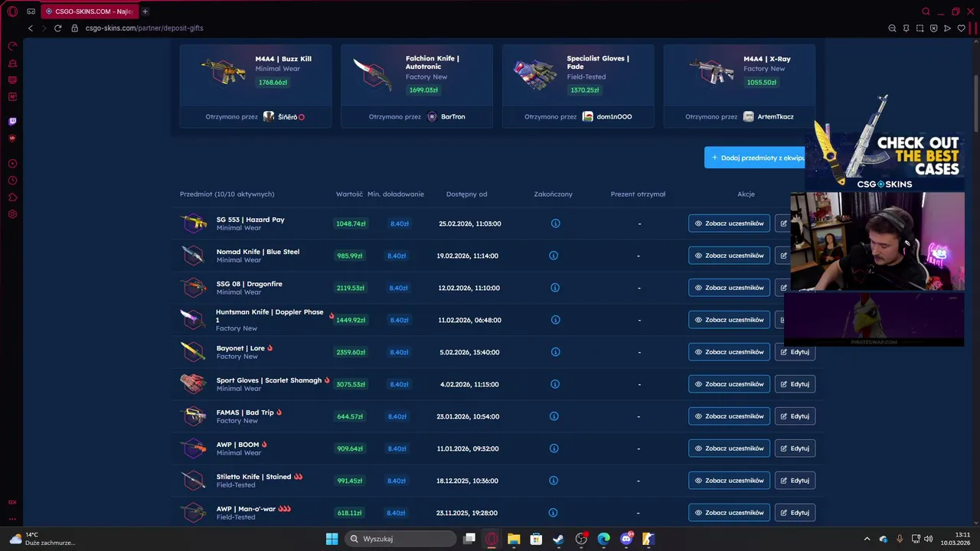Open a new browser tab
The width and height of the screenshot is (980, 551).
tap(145, 11)
